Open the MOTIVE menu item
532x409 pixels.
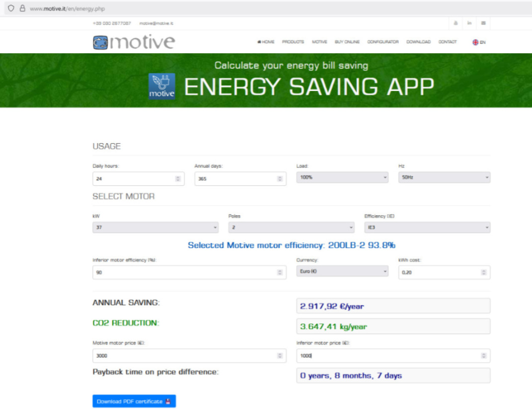319,42
